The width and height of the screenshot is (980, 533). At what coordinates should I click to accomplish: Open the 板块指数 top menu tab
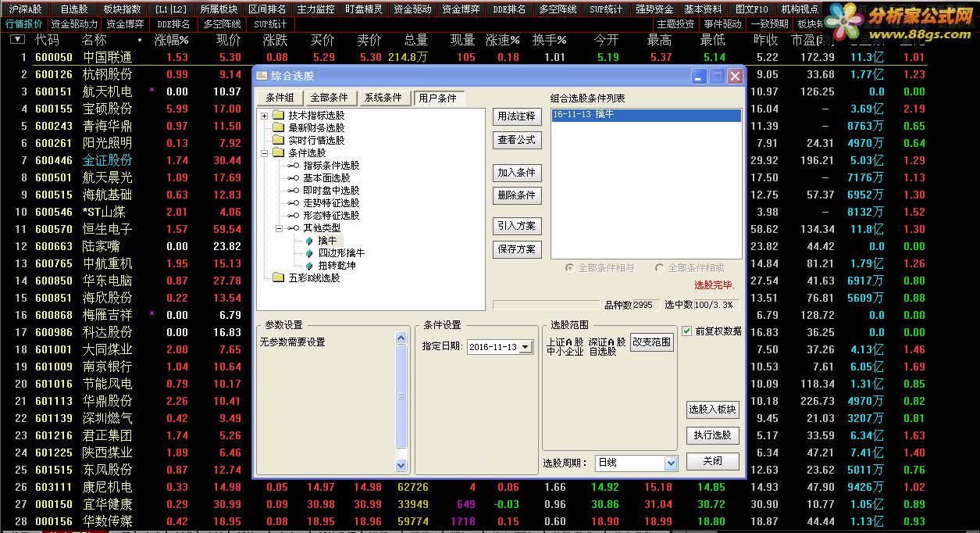click(123, 9)
